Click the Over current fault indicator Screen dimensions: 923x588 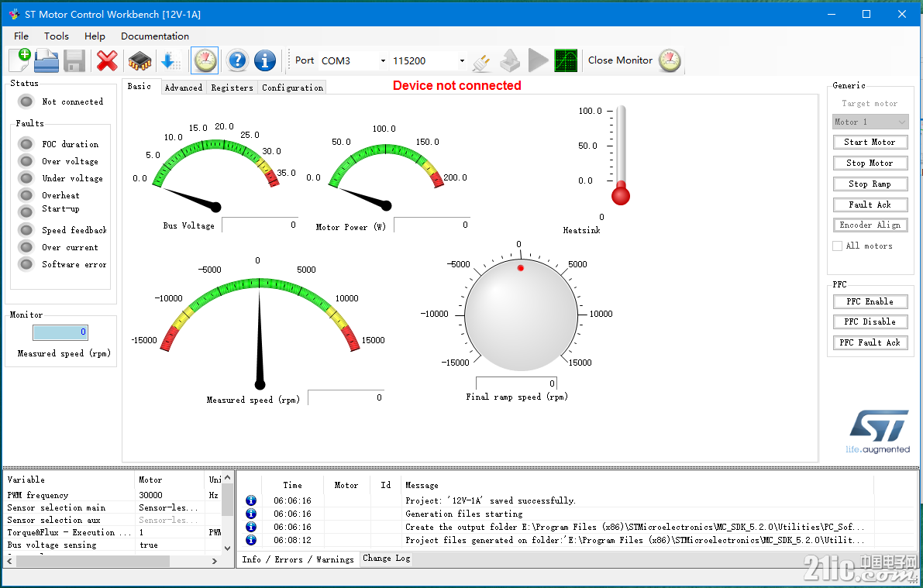tap(26, 247)
